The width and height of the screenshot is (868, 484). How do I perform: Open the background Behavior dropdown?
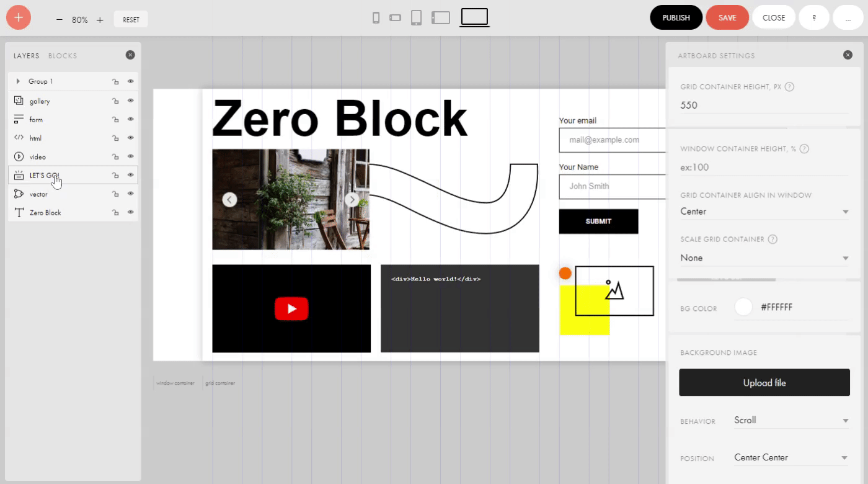(x=790, y=421)
